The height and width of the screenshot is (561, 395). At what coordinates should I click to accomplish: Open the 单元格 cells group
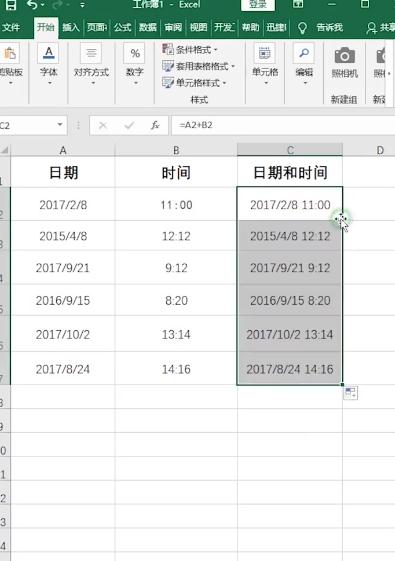(x=265, y=64)
